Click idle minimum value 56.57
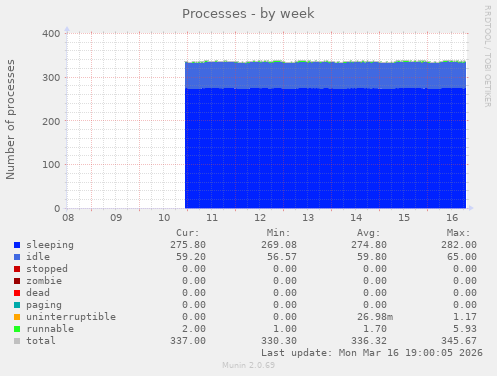The height and width of the screenshot is (376, 497). 282,257
